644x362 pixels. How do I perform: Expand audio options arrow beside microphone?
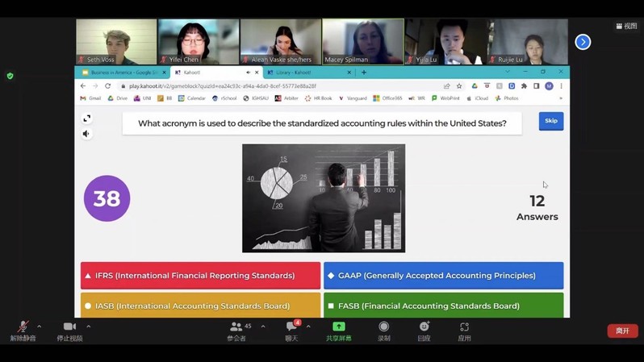[x=40, y=327]
